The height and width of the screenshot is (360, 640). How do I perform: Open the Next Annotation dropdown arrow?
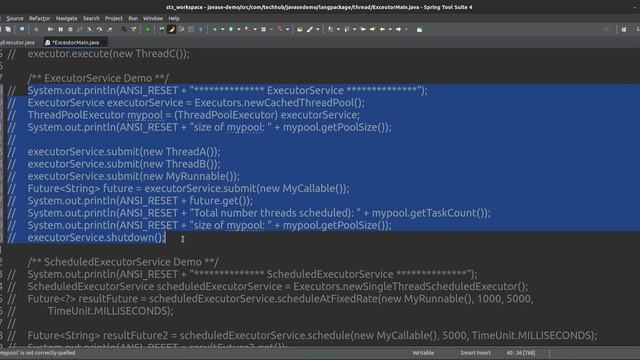click(x=338, y=29)
